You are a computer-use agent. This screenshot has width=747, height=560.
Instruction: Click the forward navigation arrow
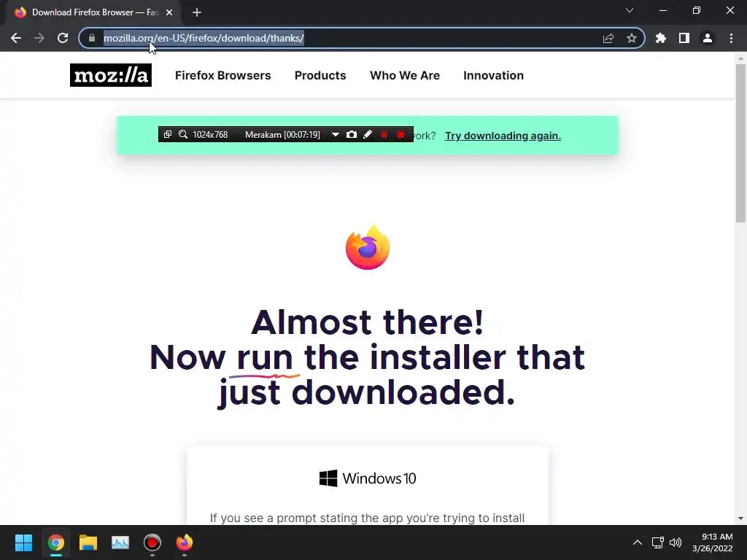coord(39,38)
